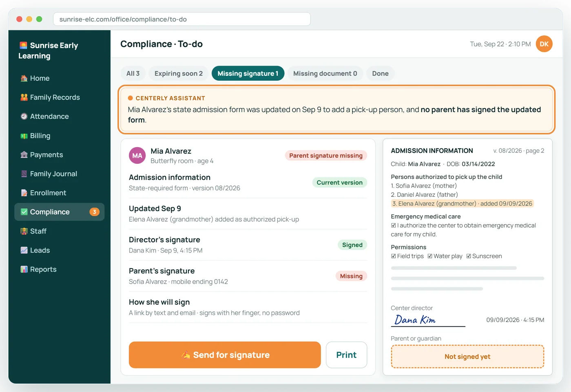This screenshot has height=392, width=571.
Task: Toggle the Water play permission checkbox
Action: click(430, 256)
